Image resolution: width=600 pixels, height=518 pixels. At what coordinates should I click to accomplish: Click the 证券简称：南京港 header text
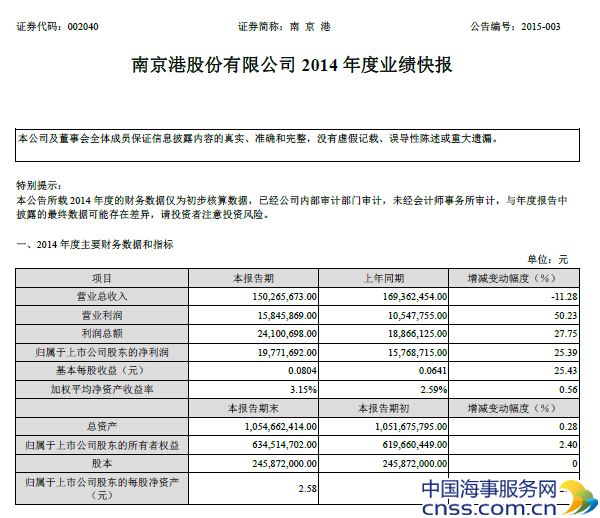pos(284,27)
